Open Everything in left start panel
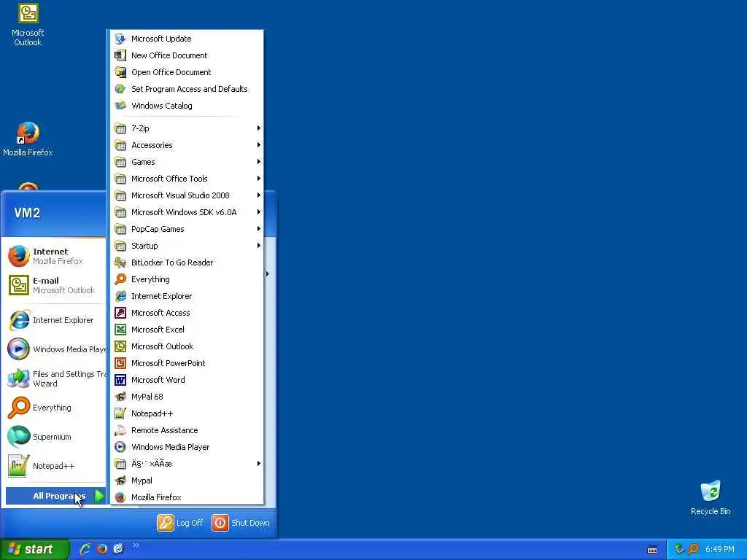The width and height of the screenshot is (747, 560). pyautogui.click(x=55, y=408)
